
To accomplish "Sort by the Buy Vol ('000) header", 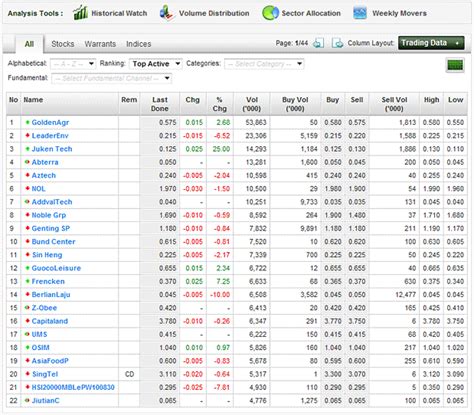I will click(x=295, y=104).
